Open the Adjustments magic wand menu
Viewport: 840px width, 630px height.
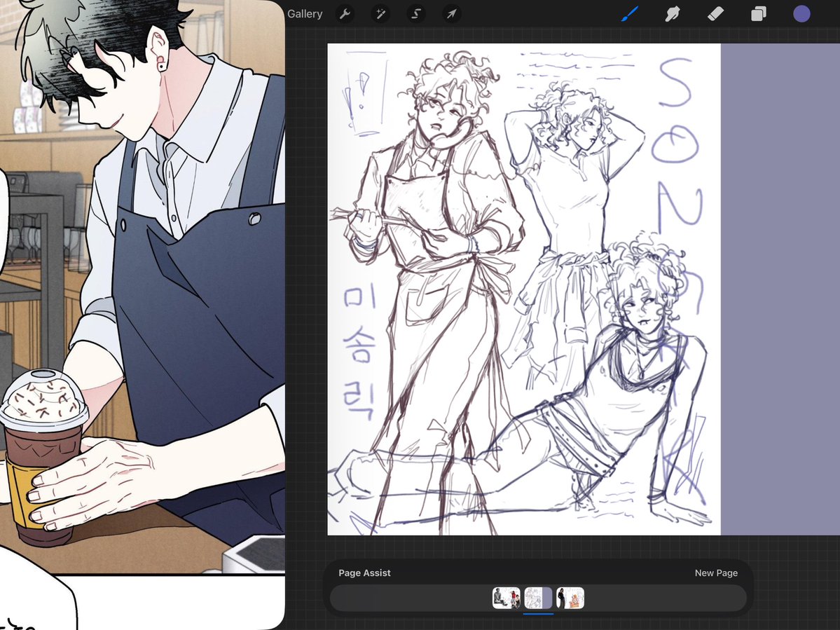coord(380,14)
